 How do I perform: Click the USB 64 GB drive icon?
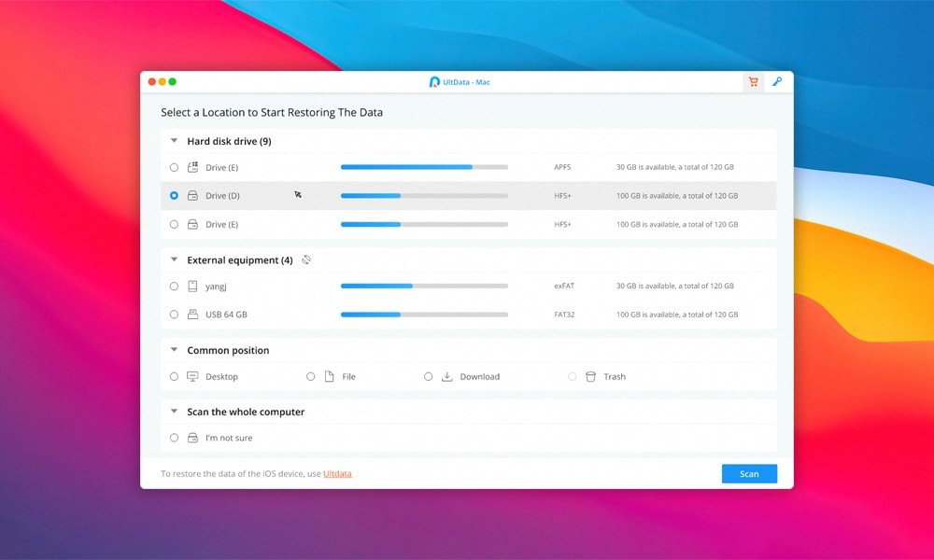[192, 315]
